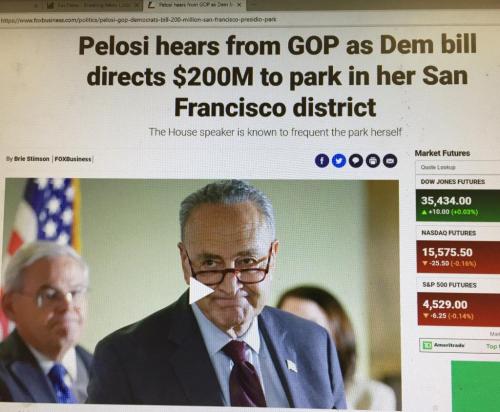Share article via Facebook icon
Screen dimensions: 500x412
(x=322, y=161)
